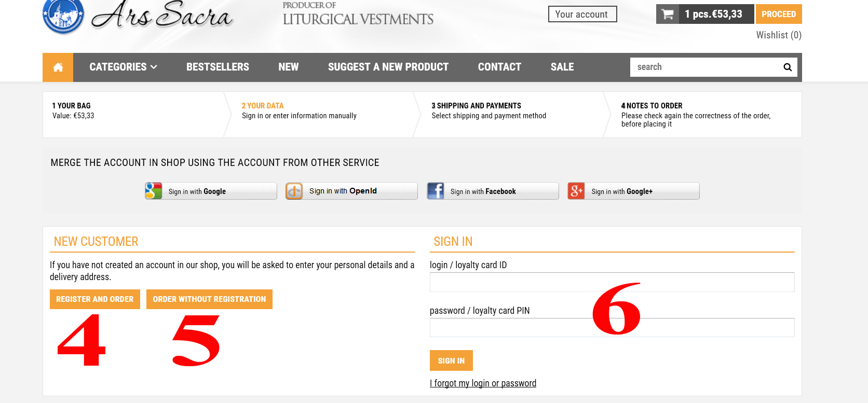Focus the password / loyalty card PIN field

pos(612,328)
